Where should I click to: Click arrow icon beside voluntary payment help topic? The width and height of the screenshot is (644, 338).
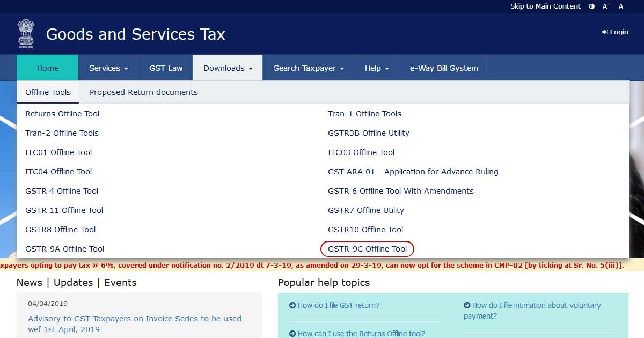(466, 305)
